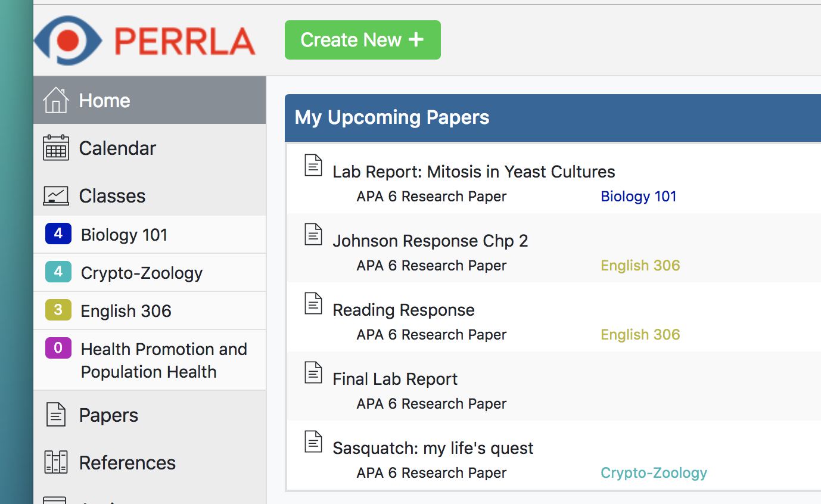Open the Johnson Response Chp 2 paper
The image size is (821, 504).
tap(430, 241)
